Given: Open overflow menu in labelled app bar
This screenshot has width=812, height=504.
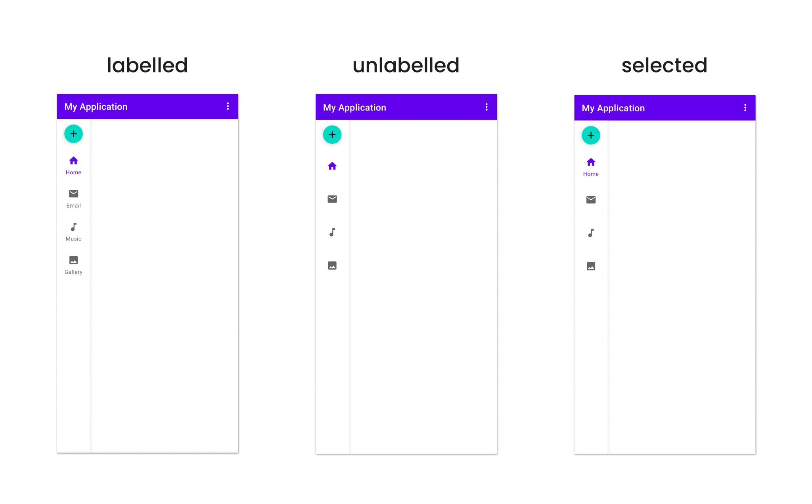Looking at the screenshot, I should click(228, 106).
